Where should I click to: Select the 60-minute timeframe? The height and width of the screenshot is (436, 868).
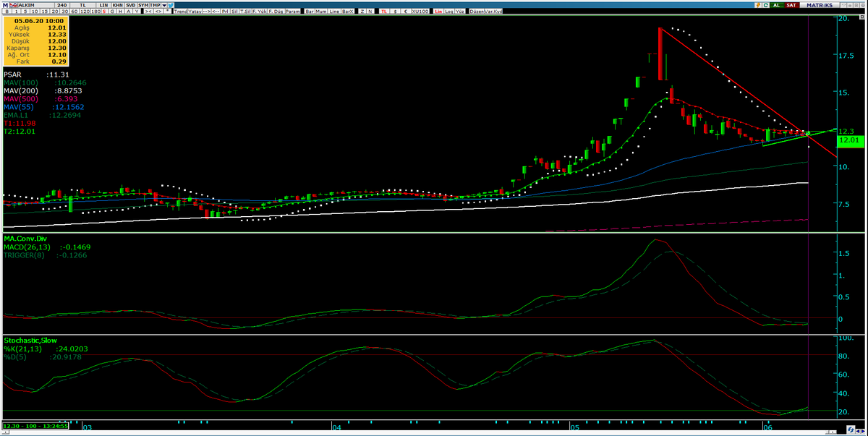pyautogui.click(x=74, y=12)
